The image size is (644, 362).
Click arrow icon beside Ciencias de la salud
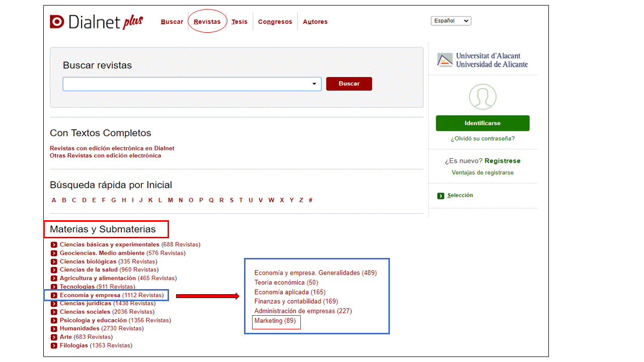coord(54,270)
